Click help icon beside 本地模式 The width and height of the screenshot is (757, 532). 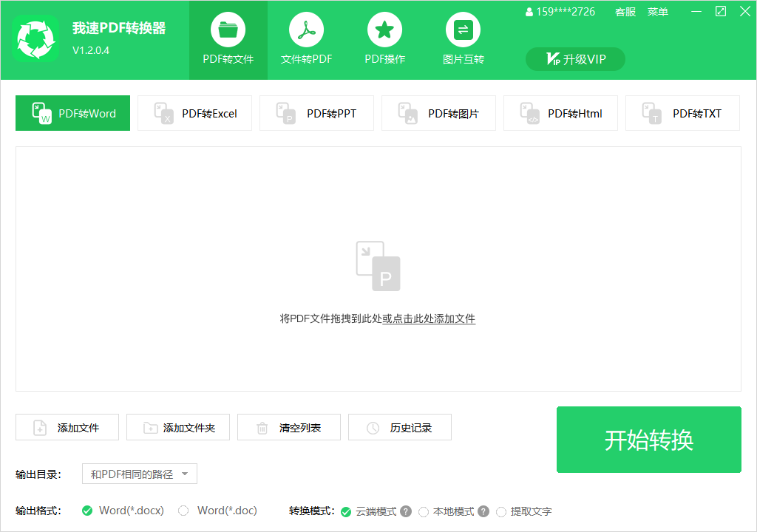tap(483, 511)
